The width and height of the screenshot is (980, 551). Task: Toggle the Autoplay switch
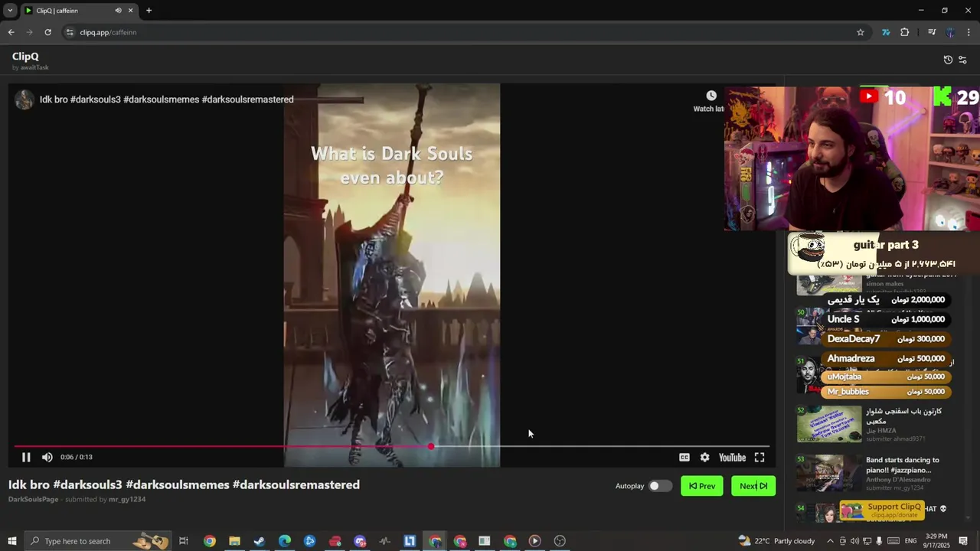[x=660, y=486]
